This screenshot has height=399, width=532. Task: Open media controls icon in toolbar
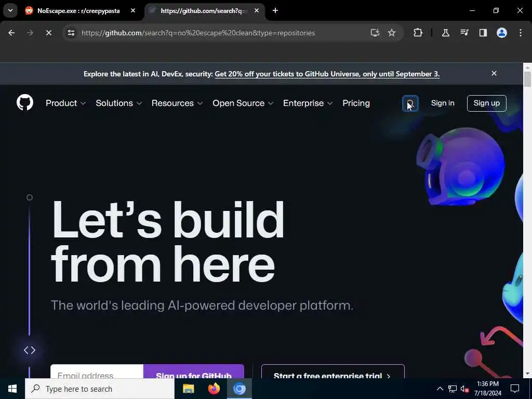(x=464, y=33)
